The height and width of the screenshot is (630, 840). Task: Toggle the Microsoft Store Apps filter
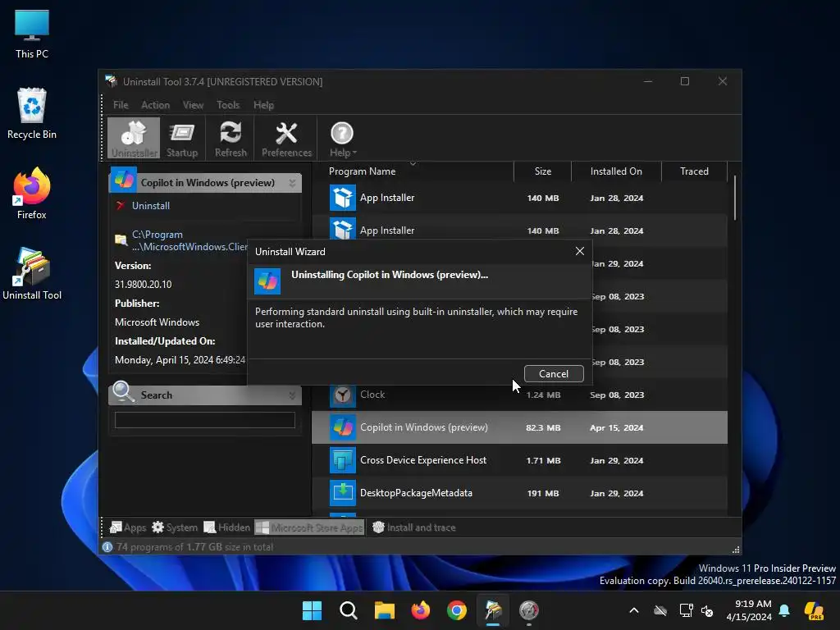(309, 527)
